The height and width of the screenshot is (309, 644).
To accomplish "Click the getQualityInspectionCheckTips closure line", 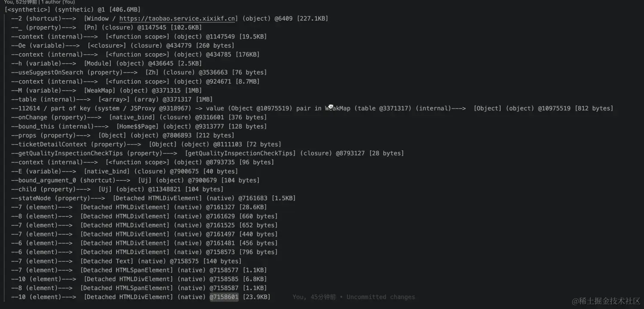I will [207, 153].
